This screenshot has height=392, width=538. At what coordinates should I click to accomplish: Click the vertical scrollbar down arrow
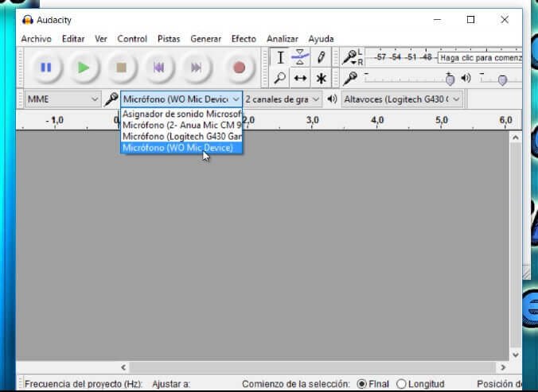(516, 355)
